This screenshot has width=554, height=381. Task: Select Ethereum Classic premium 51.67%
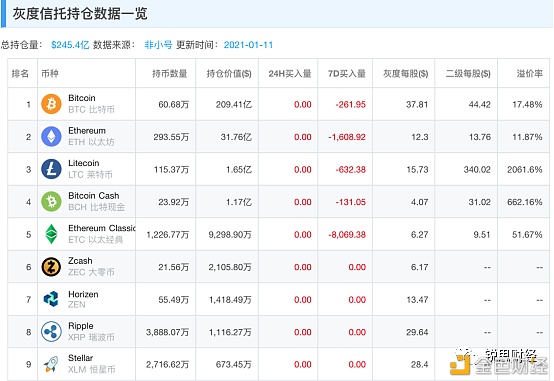click(527, 235)
